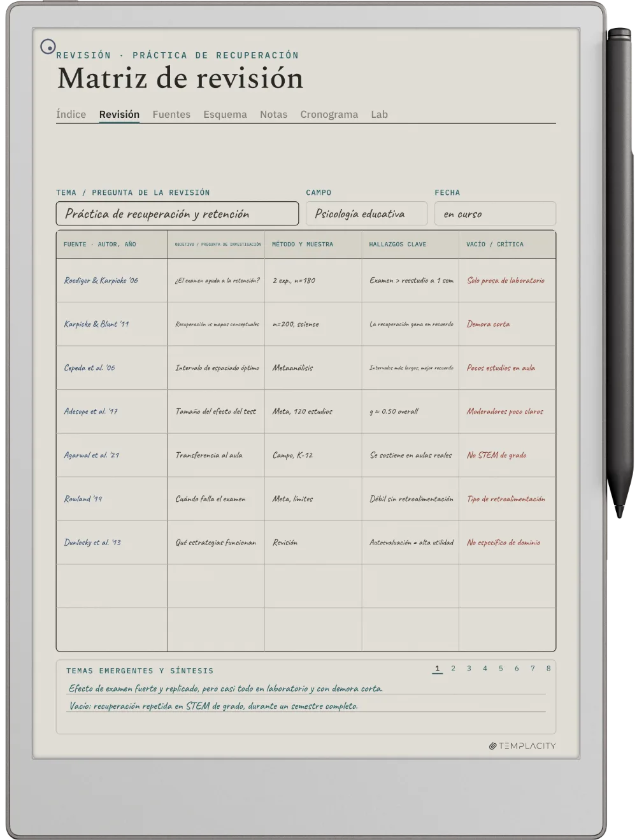Image resolution: width=637 pixels, height=840 pixels.
Task: Select the 'Transferencia al aula' cell
Action: (217, 455)
